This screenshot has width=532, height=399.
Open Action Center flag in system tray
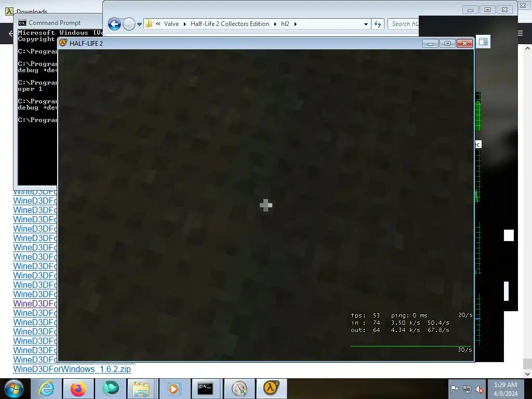point(454,389)
